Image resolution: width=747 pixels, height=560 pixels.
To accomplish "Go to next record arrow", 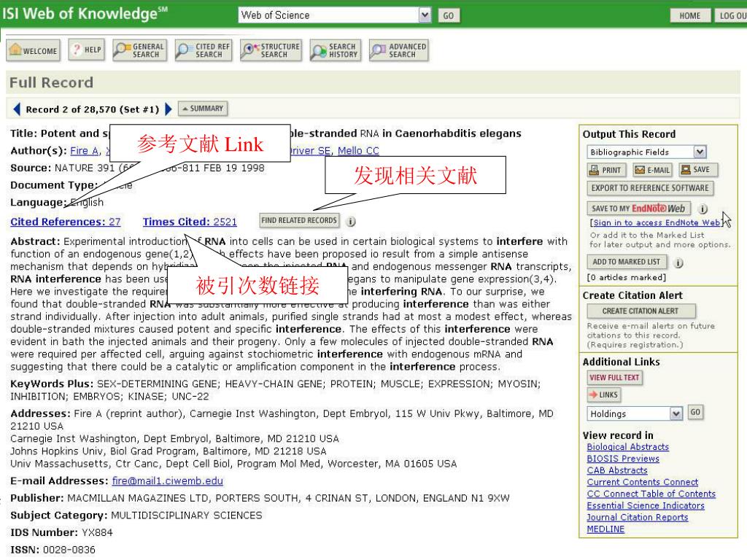I will pyautogui.click(x=168, y=109).
